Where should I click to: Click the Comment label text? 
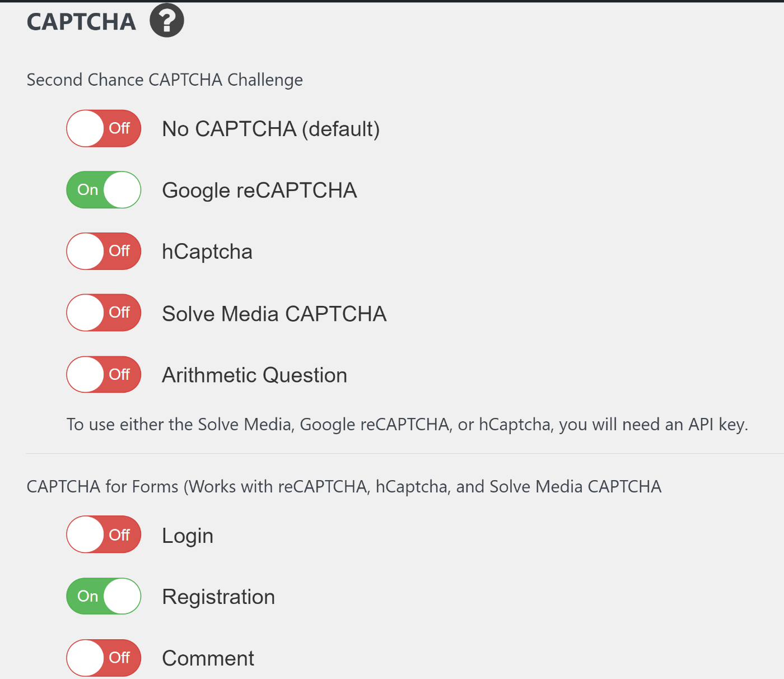[208, 658]
